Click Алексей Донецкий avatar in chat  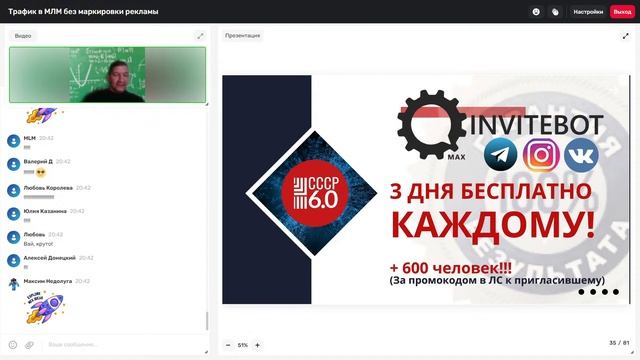[13, 260]
